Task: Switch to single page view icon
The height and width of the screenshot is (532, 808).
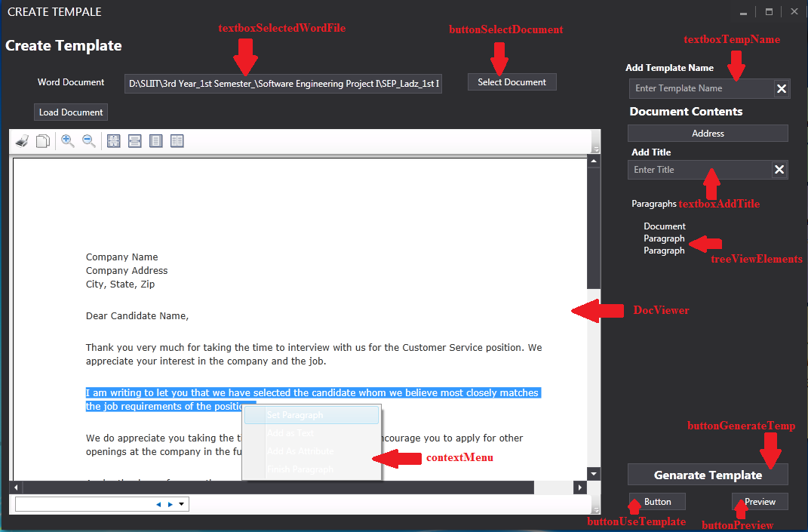Action: (155, 140)
